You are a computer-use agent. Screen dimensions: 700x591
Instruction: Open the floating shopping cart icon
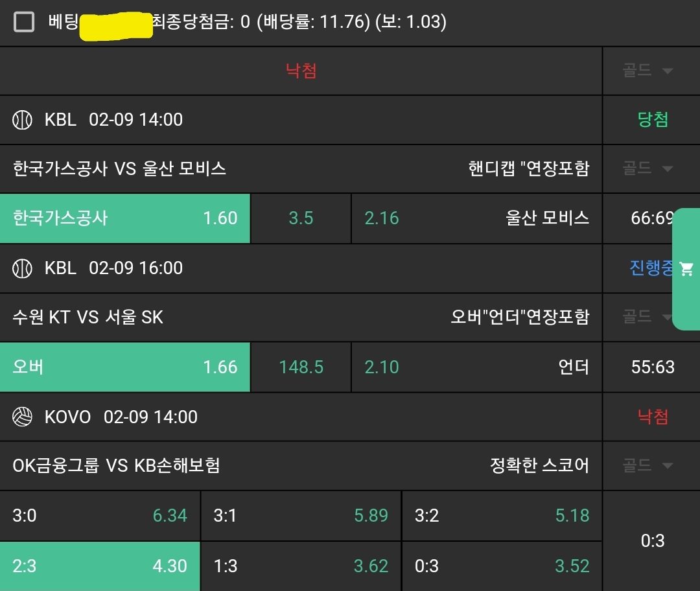686,269
